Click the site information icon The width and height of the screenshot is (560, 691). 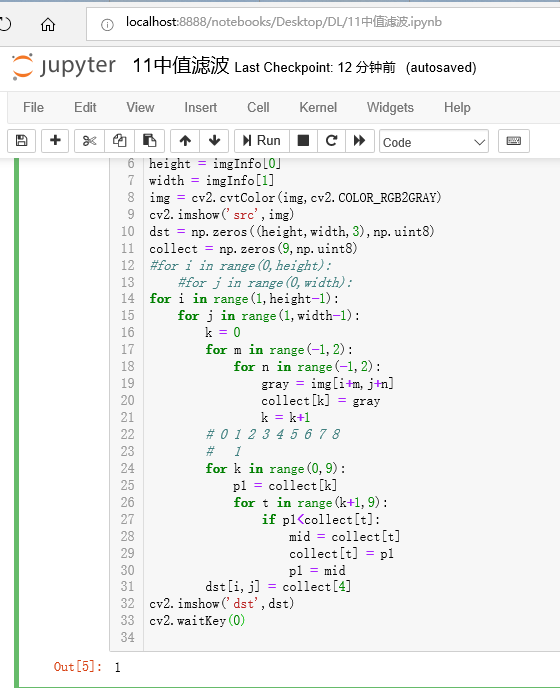pyautogui.click(x=107, y=25)
